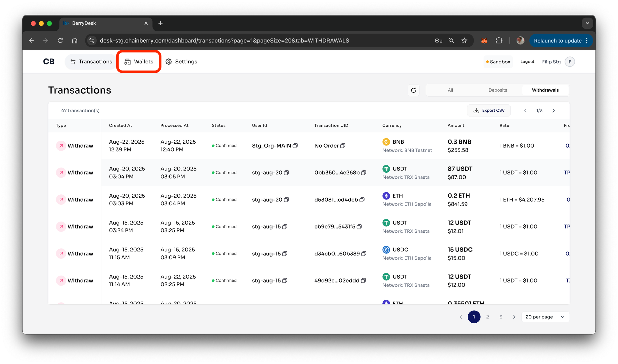Toggle the Sandbox environment badge
This screenshot has height=364, width=618.
tap(498, 62)
